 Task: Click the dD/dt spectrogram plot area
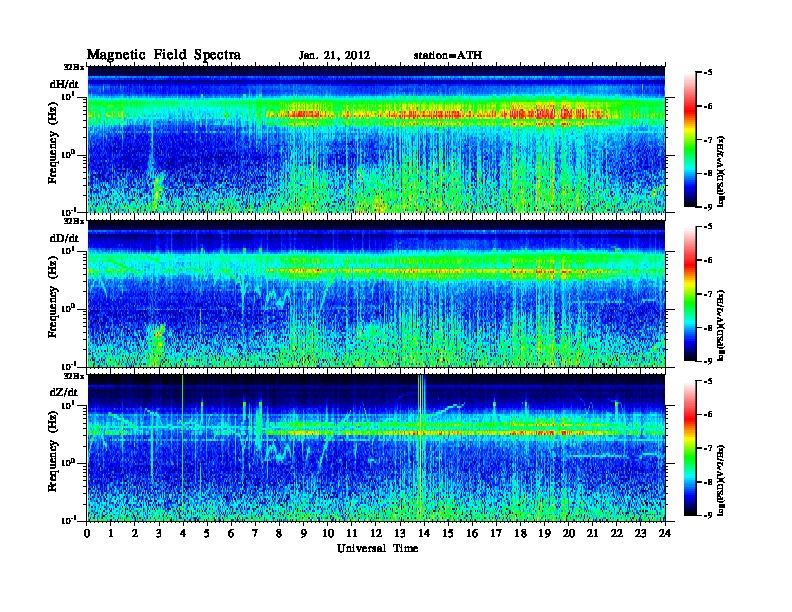click(x=376, y=294)
